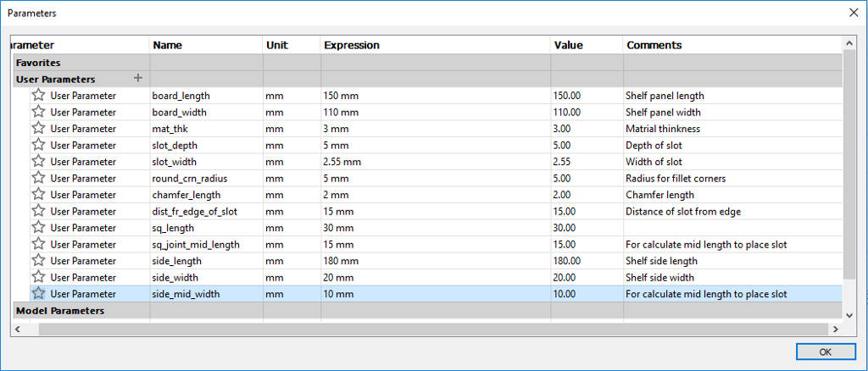Screen dimensions: 868x371
Task: Click the vertical scrollbar thumb
Action: click(x=849, y=164)
